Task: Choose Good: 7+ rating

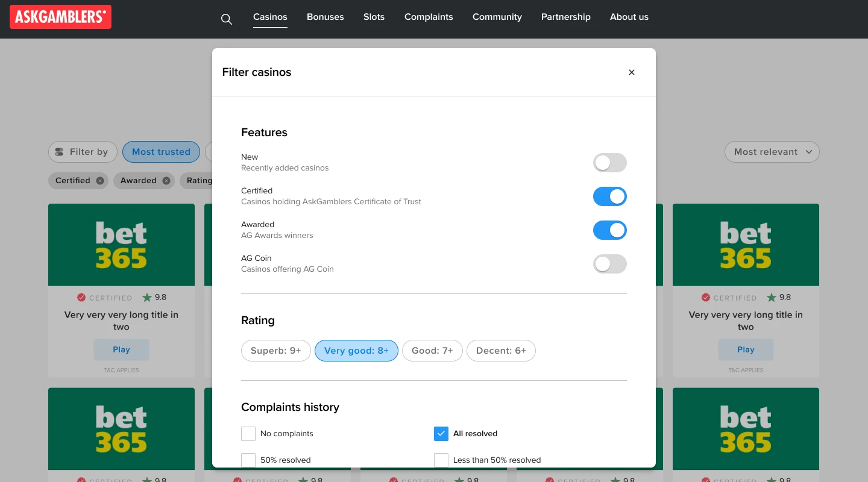Action: pos(432,351)
